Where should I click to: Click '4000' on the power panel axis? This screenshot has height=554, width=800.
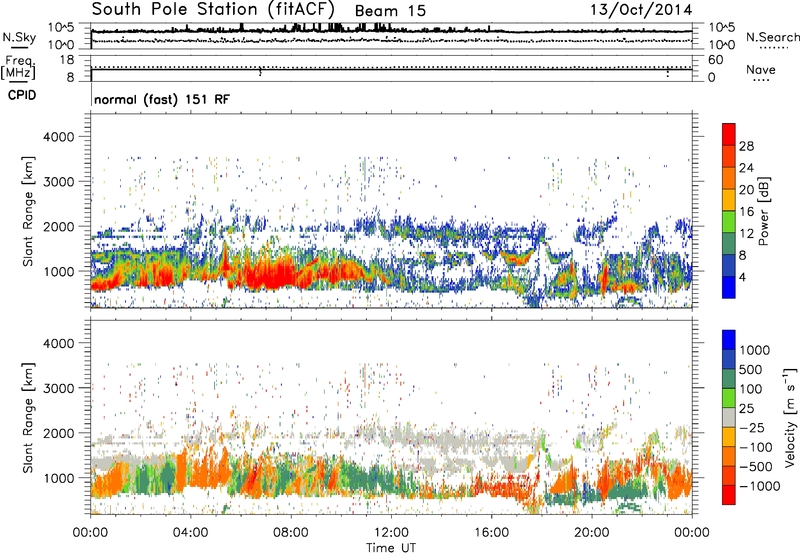(59, 137)
